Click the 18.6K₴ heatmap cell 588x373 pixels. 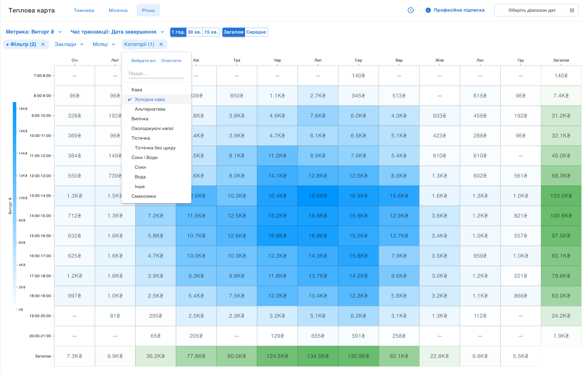coord(318,196)
